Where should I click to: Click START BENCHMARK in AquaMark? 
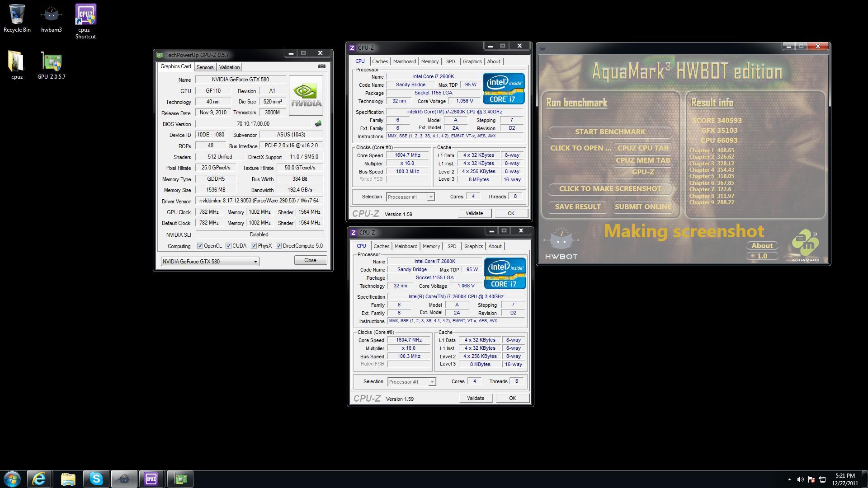point(610,132)
